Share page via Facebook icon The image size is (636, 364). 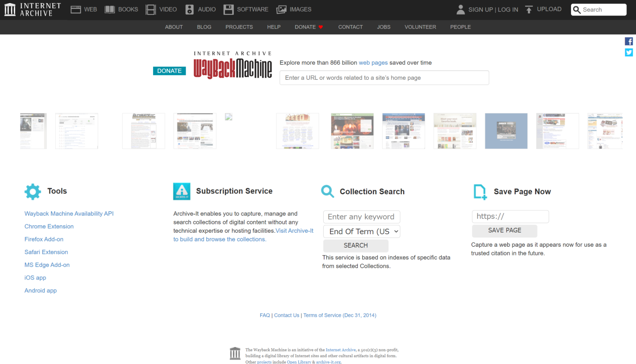629,41
